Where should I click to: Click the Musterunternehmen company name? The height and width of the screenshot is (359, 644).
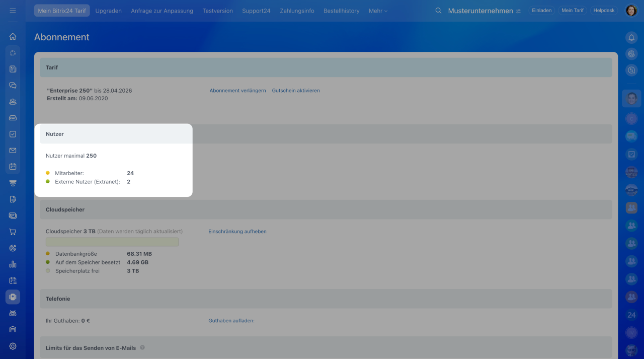point(480,11)
